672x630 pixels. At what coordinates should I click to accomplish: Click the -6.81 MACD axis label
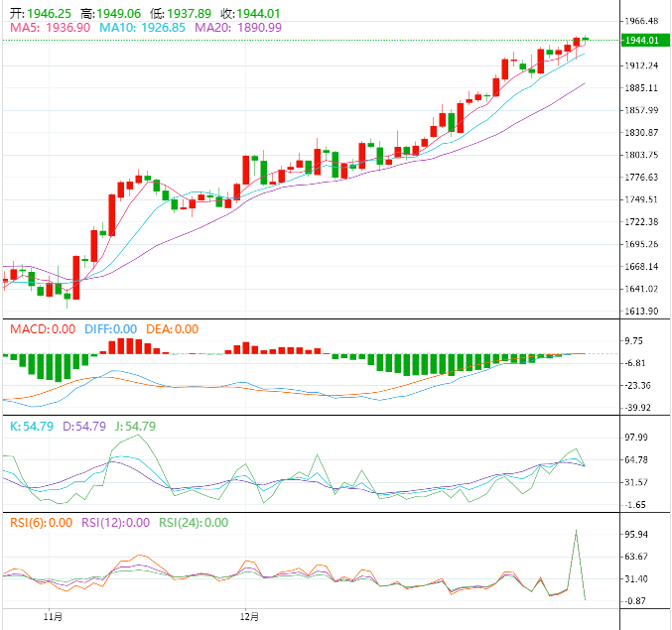point(635,363)
